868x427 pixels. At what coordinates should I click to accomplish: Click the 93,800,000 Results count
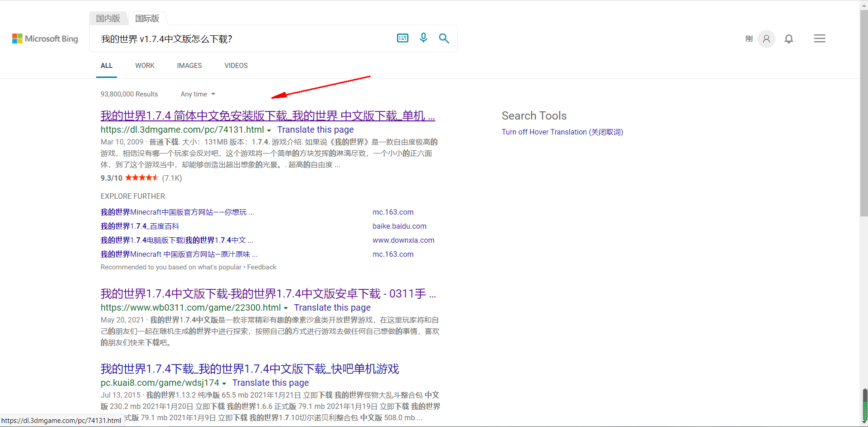pos(129,94)
